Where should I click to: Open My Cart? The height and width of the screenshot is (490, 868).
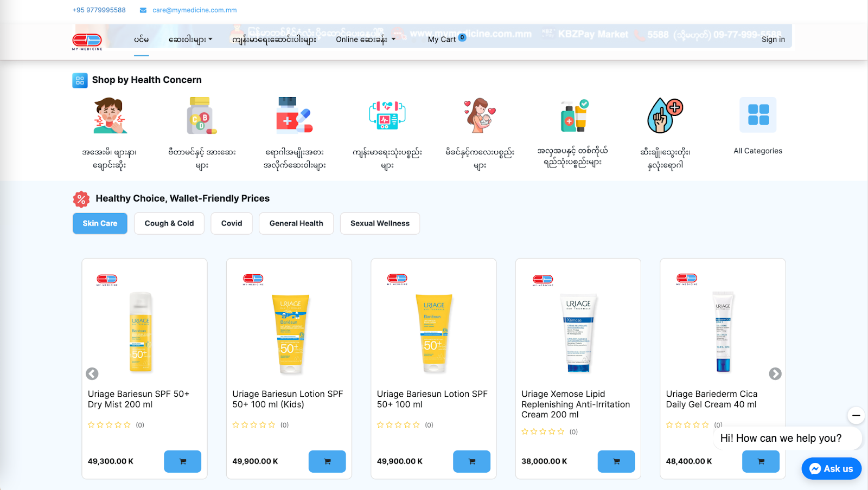(x=442, y=40)
